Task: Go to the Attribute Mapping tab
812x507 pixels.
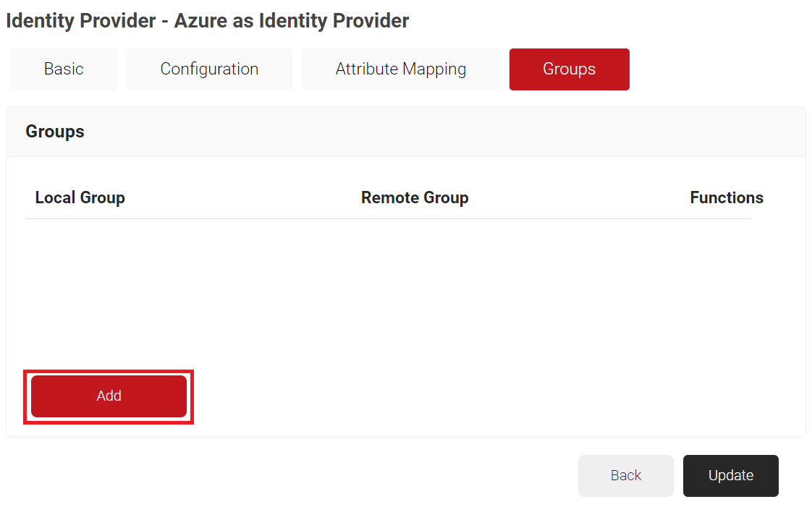Action: pyautogui.click(x=400, y=69)
